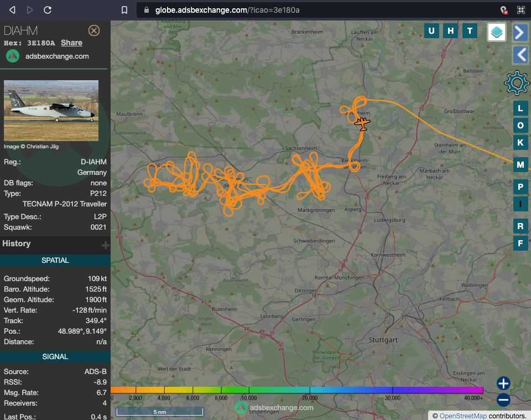Toggle the M button on the map

tap(520, 164)
